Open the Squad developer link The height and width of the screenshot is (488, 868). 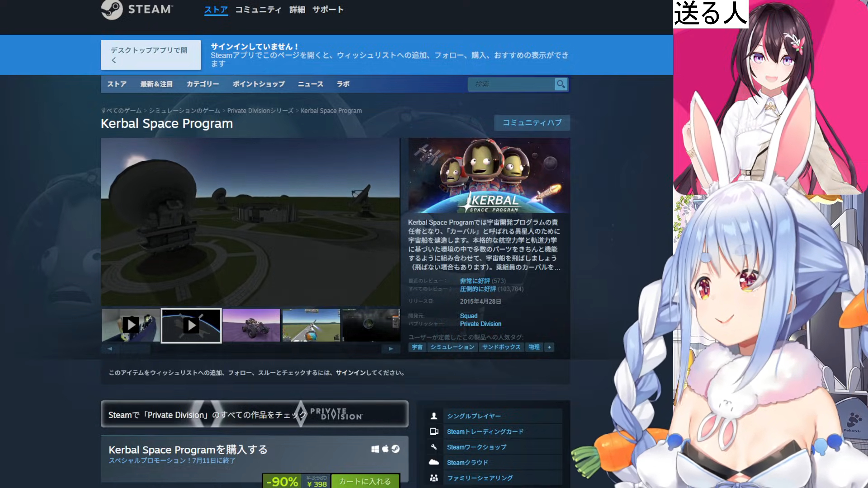pyautogui.click(x=469, y=316)
